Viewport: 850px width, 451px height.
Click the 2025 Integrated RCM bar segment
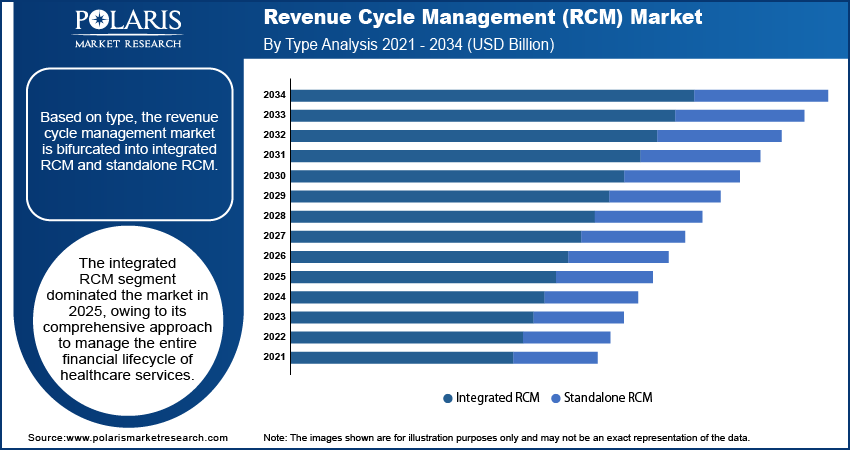point(423,277)
